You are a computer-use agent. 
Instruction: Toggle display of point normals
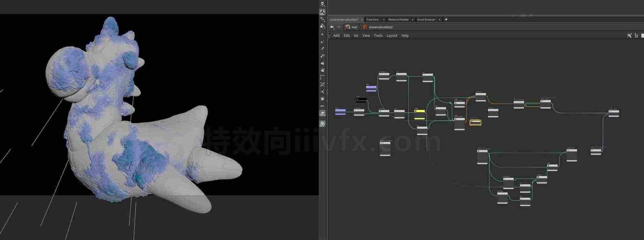tap(322, 41)
